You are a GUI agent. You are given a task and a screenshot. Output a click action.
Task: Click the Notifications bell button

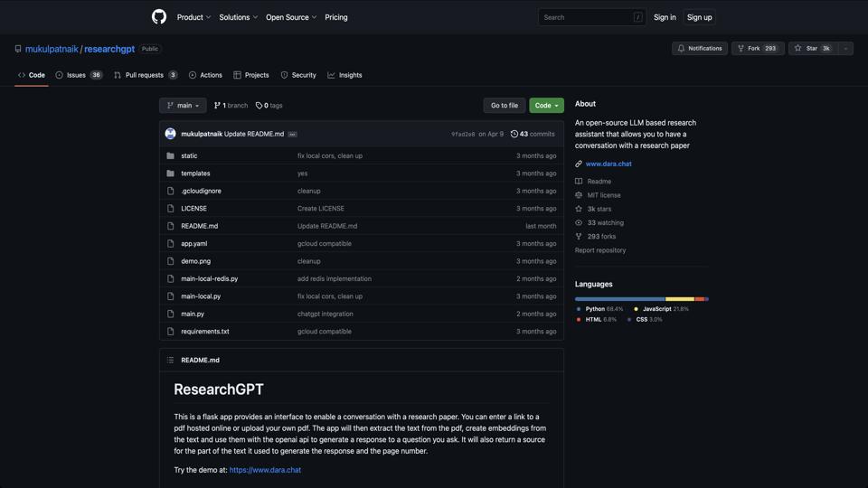[x=700, y=49]
